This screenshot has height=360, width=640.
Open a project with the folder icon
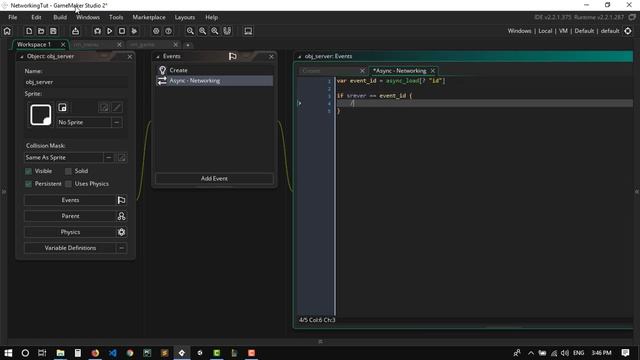tap(41, 31)
